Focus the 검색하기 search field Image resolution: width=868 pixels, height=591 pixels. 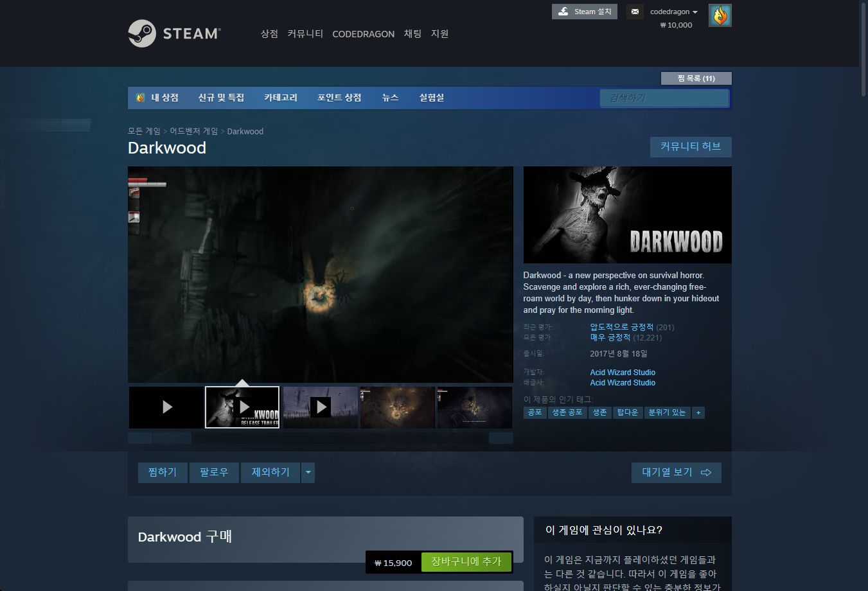tap(665, 98)
